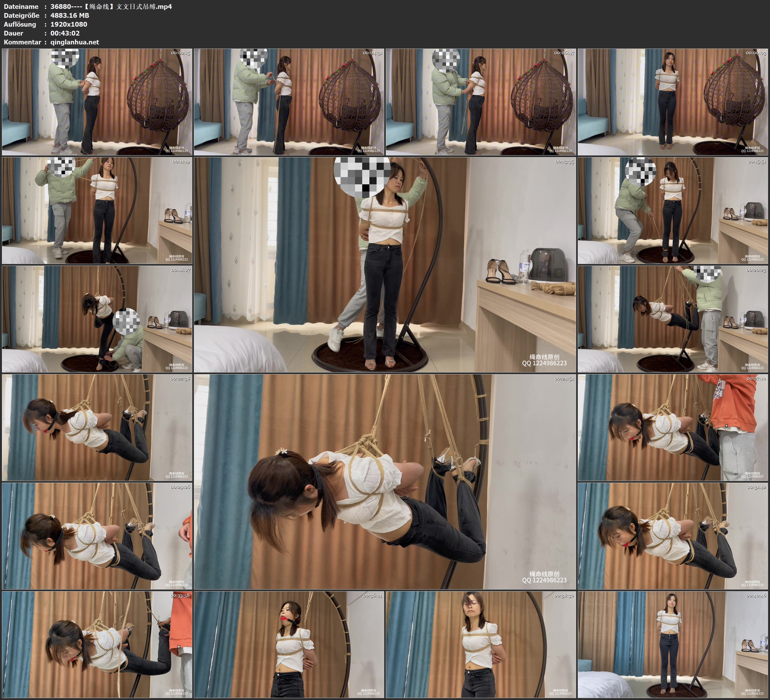Image resolution: width=770 pixels, height=700 pixels.
Task: Select the 00:27:10 thumbnail
Action: pyautogui.click(x=673, y=427)
